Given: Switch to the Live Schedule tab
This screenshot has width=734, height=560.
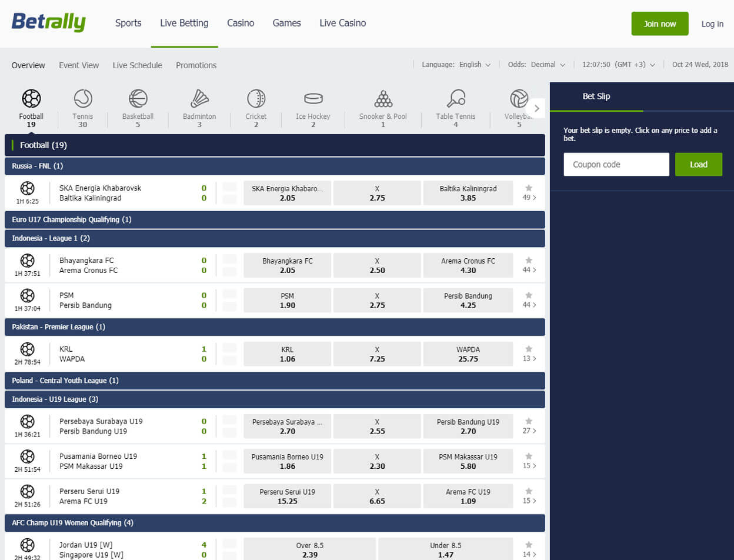Looking at the screenshot, I should (138, 65).
